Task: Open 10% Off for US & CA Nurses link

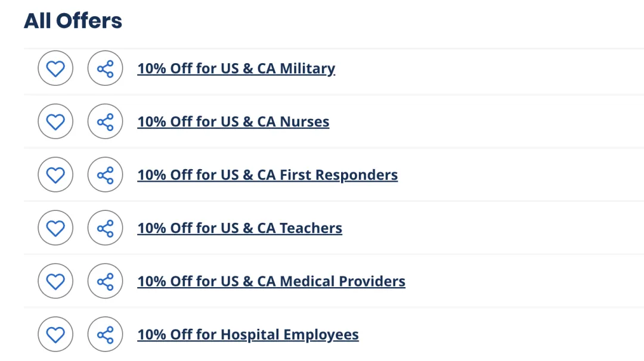Action: [233, 122]
